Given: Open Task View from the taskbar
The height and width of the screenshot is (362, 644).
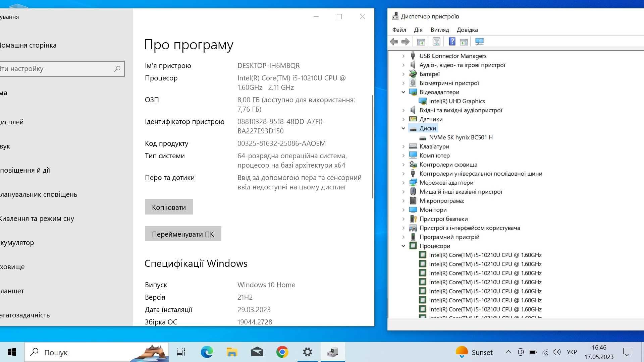Looking at the screenshot, I should coord(181,352).
